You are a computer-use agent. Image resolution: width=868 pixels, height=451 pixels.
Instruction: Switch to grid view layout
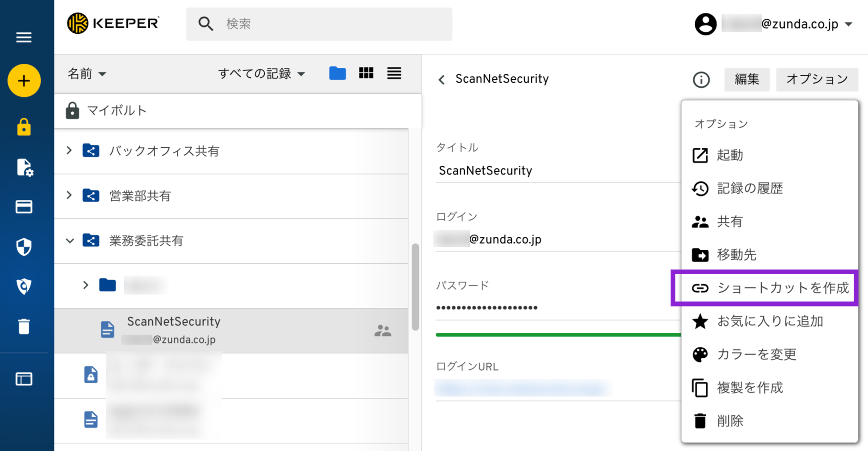(366, 73)
